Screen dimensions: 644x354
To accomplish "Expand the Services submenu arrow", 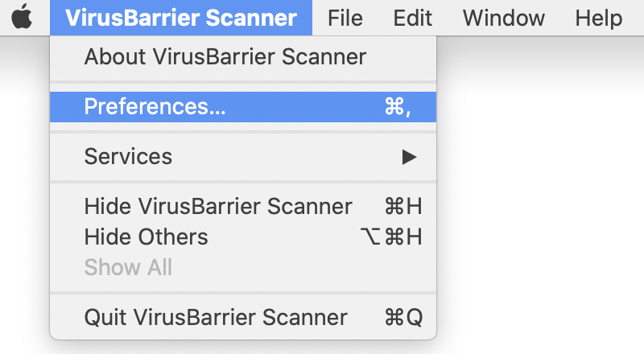I will click(409, 157).
